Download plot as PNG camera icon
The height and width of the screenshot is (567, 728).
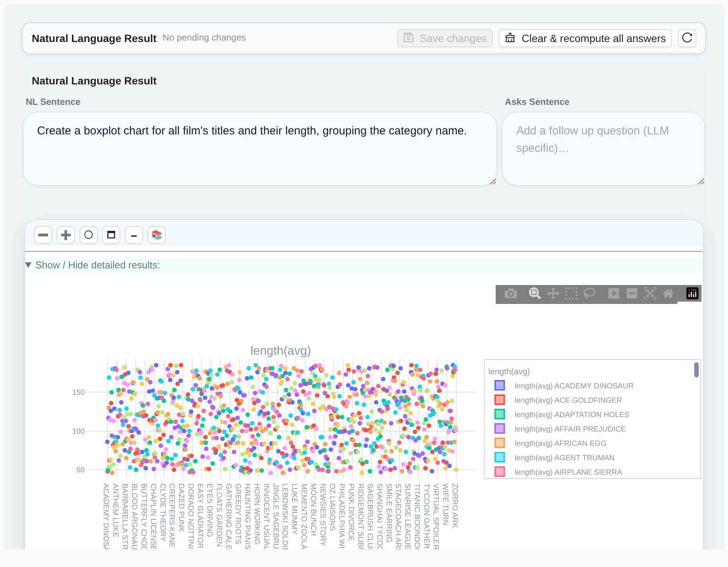(x=510, y=293)
